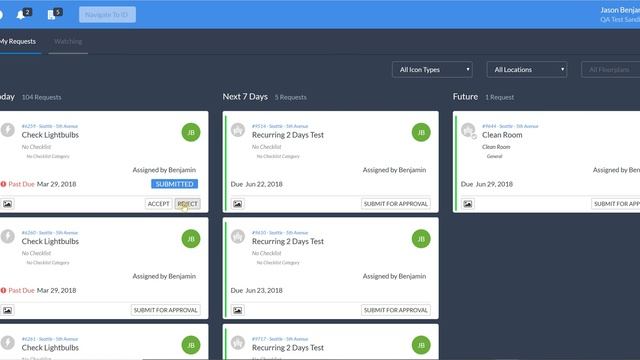
Task: Click JB avatar on Recurring Test due Jun 22
Action: click(421, 132)
